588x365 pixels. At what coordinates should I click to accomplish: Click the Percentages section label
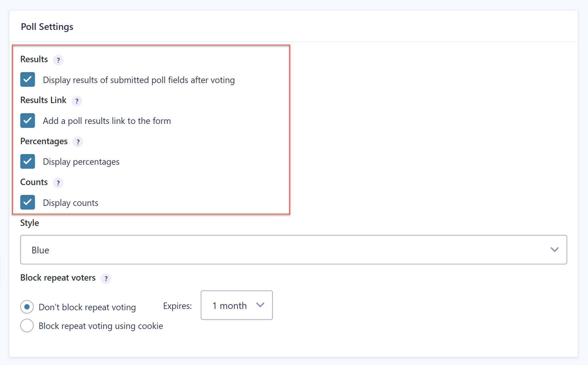[x=44, y=141]
